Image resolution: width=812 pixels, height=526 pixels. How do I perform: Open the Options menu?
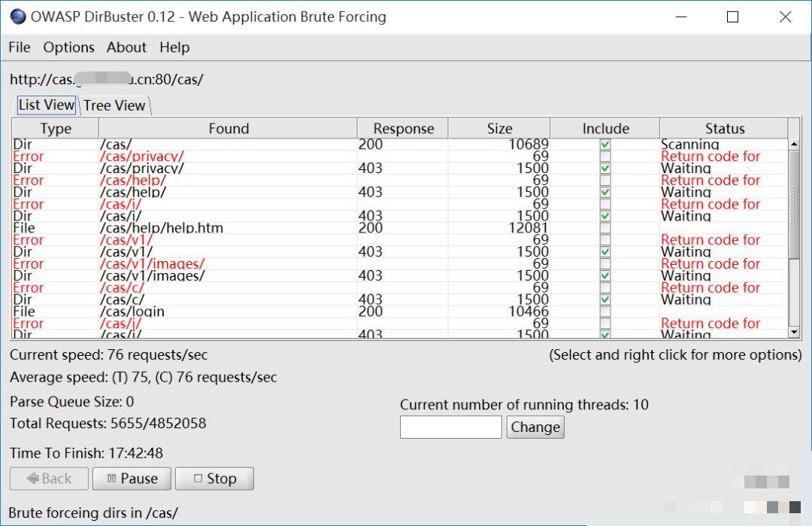pyautogui.click(x=69, y=47)
